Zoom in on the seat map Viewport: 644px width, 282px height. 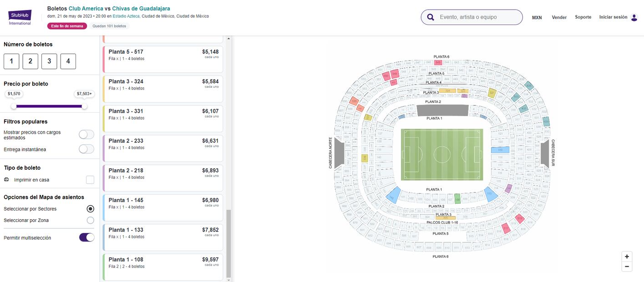pos(627,257)
